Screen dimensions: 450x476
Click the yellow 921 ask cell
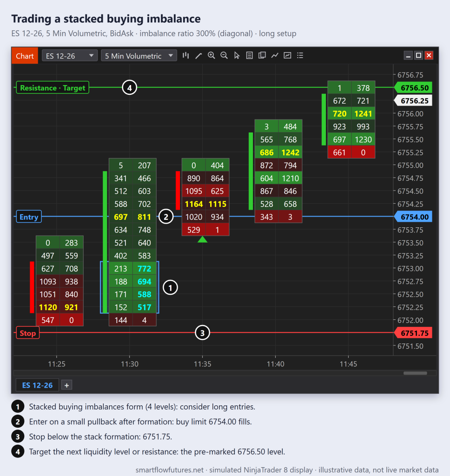(72, 308)
